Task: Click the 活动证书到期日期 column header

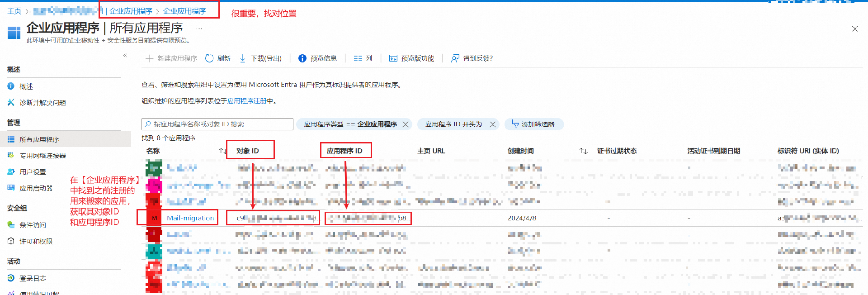Action: coord(713,151)
